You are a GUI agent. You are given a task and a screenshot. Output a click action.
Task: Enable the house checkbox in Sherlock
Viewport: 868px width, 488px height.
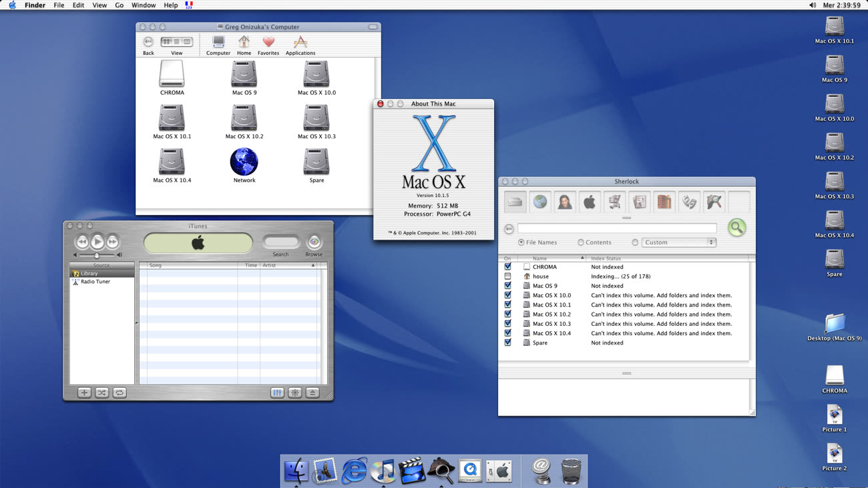click(x=507, y=276)
